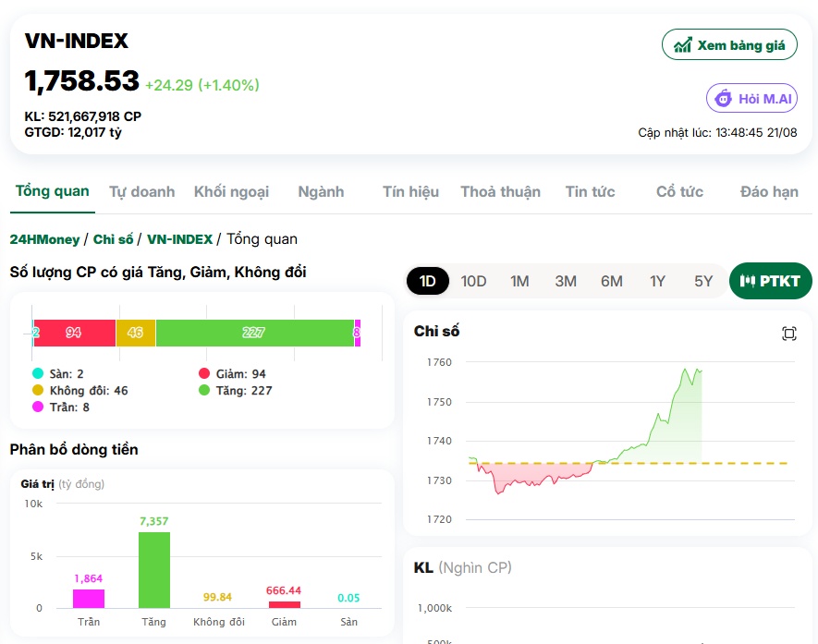Click the cyan Sàn legend dot

(x=38, y=373)
